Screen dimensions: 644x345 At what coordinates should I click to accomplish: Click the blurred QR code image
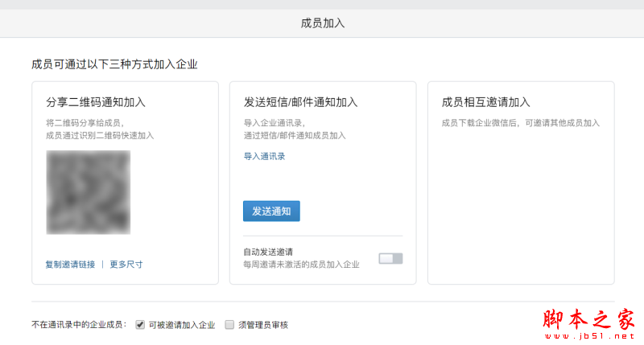pos(89,192)
